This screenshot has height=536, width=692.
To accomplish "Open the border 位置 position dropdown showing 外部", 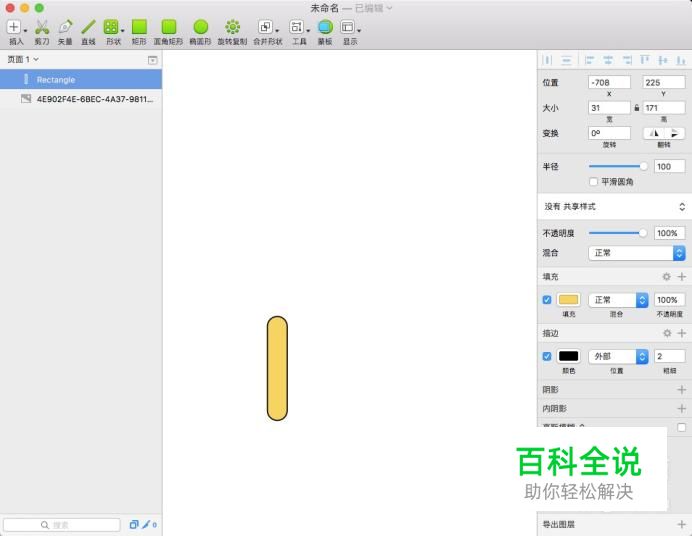I will [618, 356].
